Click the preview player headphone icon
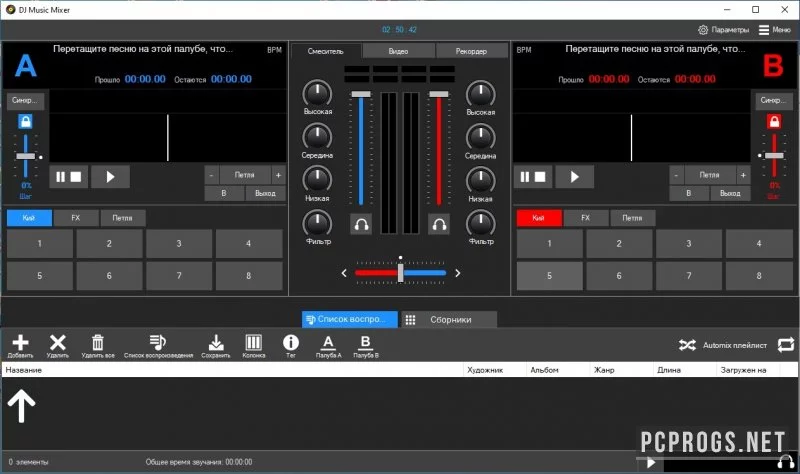 [786, 462]
